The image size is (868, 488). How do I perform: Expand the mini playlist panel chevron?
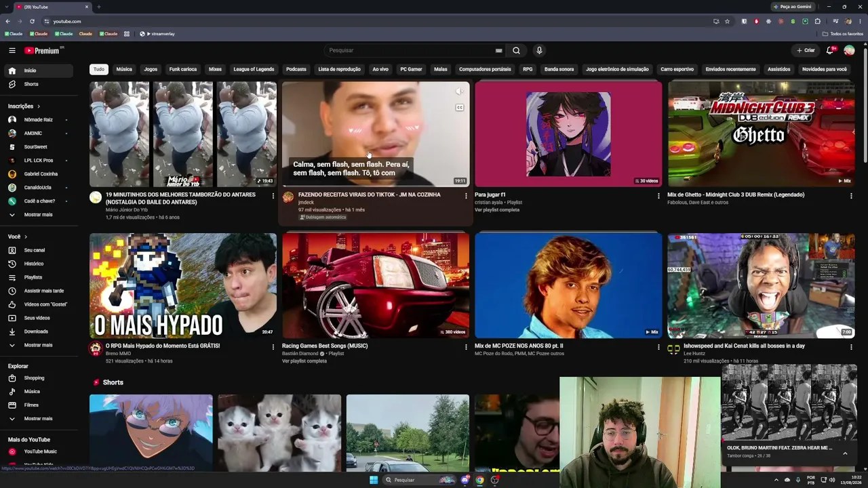tap(845, 453)
